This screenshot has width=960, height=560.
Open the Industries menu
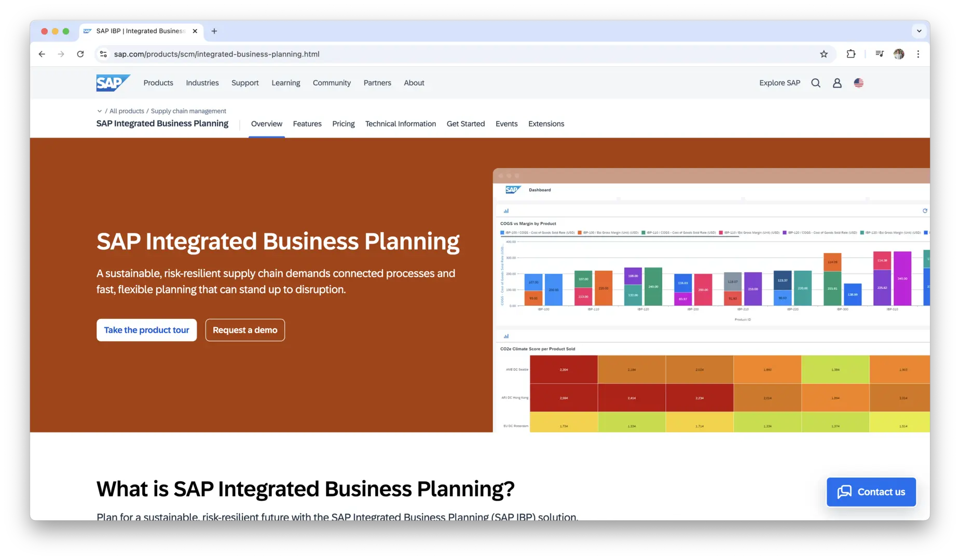[x=202, y=83]
